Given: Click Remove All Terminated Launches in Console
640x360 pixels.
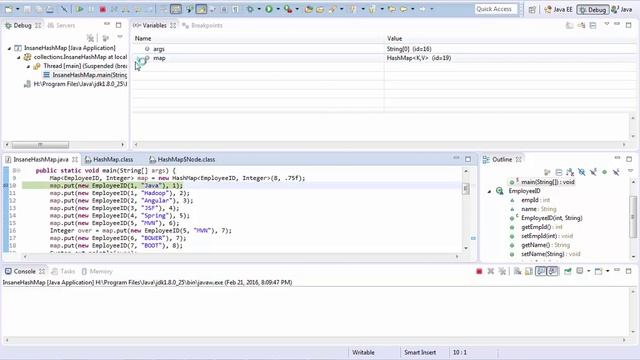Looking at the screenshot, I should point(502,271).
